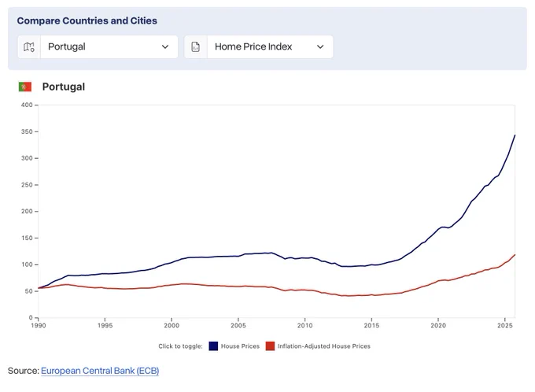Click the 2000 label on the x-axis
The height and width of the screenshot is (392, 535).
[x=172, y=325]
